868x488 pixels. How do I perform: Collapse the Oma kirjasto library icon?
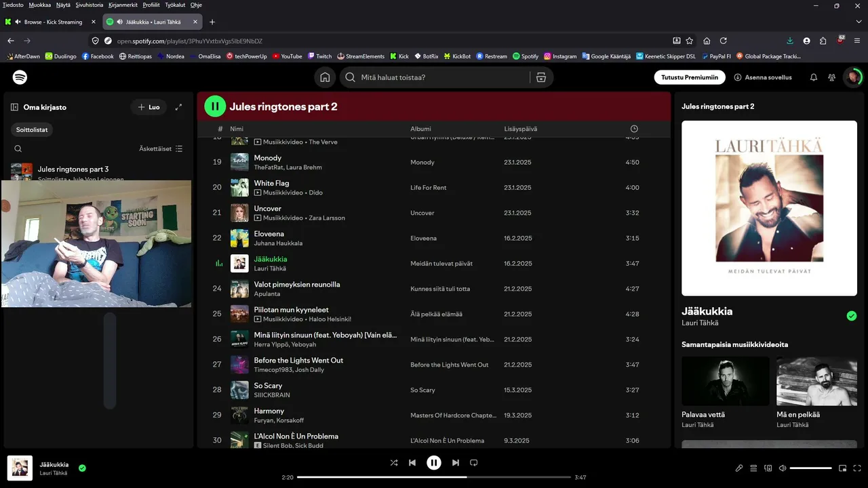click(14, 107)
